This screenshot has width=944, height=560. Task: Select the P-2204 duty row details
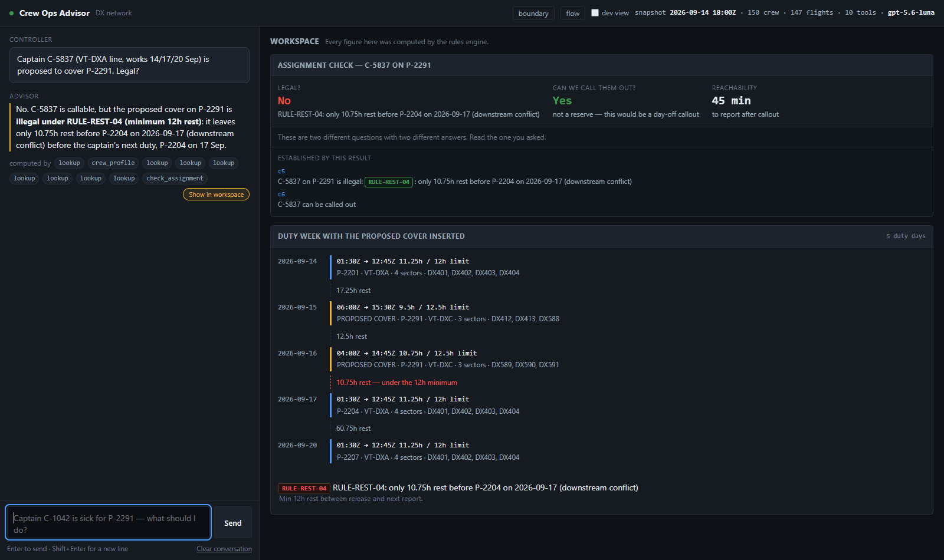(x=428, y=411)
